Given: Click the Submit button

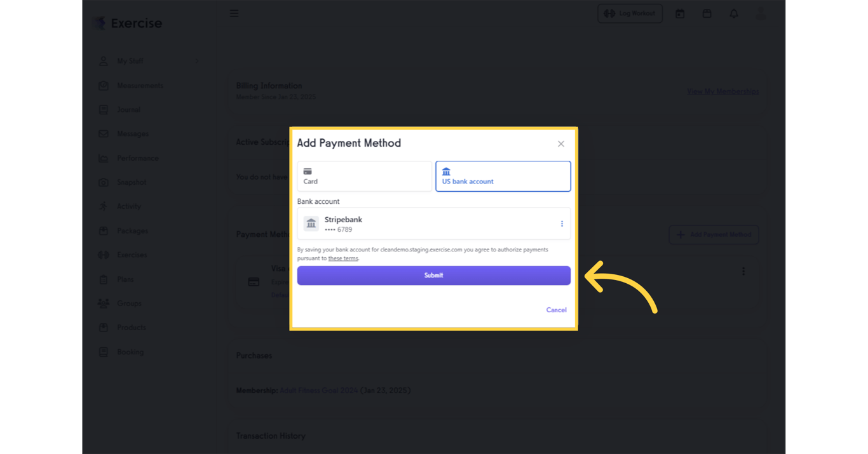Looking at the screenshot, I should coord(433,276).
